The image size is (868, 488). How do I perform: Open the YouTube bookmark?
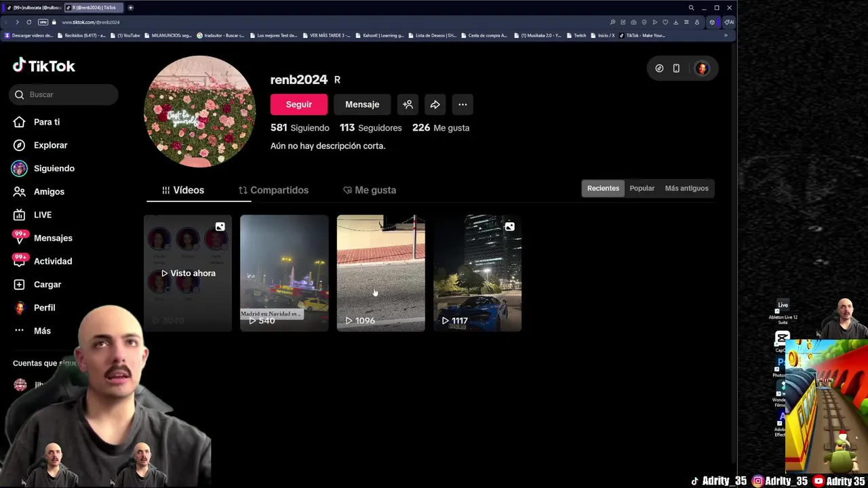point(125,35)
